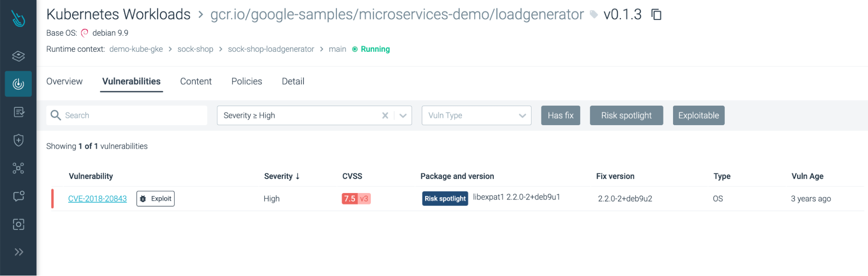Click the Type column header
Screen dimensions: 868x276
(x=722, y=176)
